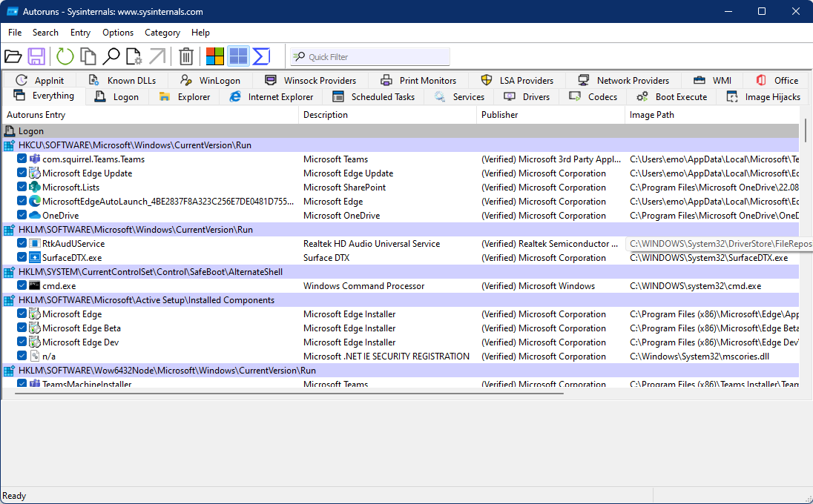The width and height of the screenshot is (813, 504).
Task: Click the blue sigma toolbar icon
Action: 261,56
